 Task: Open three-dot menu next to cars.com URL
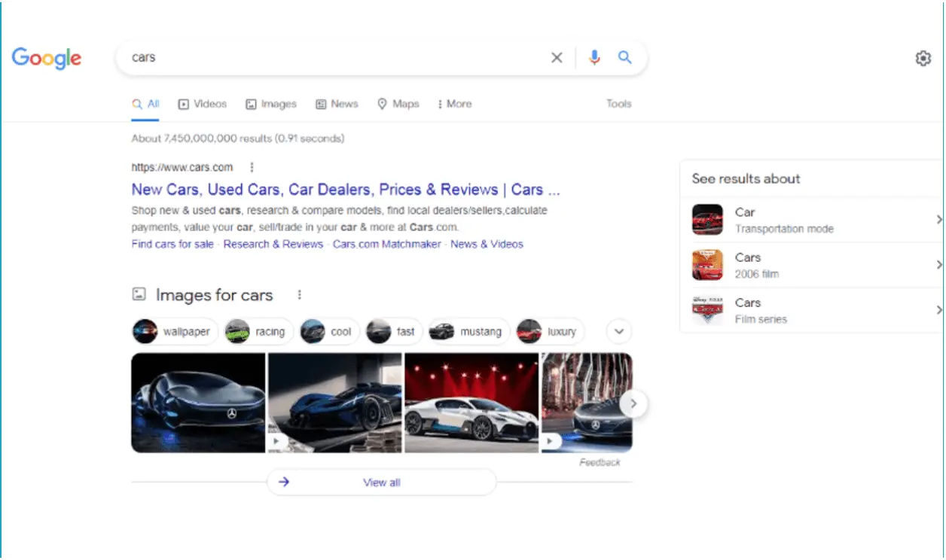tap(252, 168)
